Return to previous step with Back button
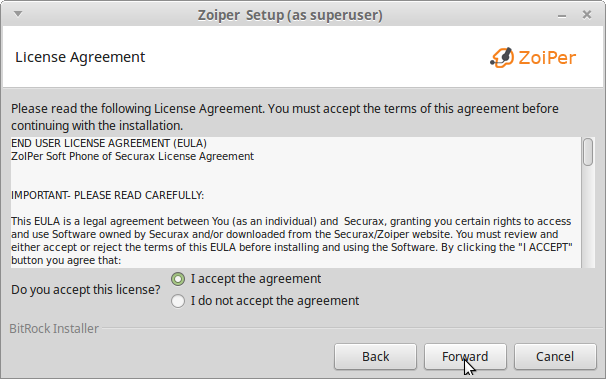This screenshot has width=606, height=379. 375,356
